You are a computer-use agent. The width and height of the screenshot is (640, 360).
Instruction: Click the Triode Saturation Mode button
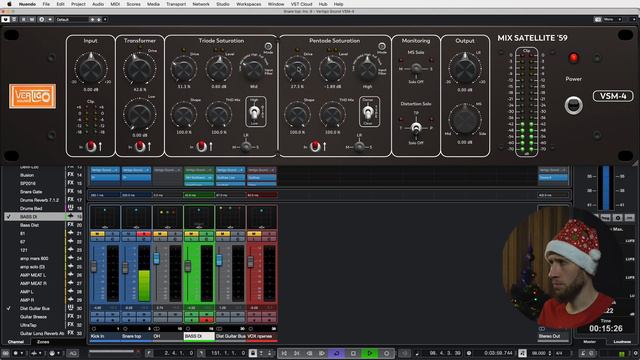pyautogui.click(x=268, y=46)
